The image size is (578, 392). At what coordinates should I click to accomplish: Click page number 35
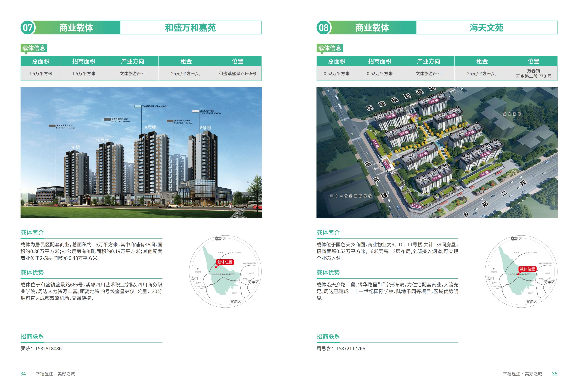point(554,374)
